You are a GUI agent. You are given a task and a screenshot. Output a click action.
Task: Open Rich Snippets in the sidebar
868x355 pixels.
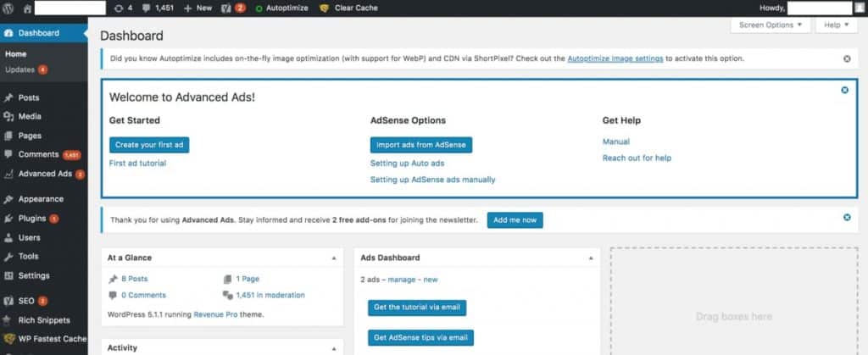(44, 320)
